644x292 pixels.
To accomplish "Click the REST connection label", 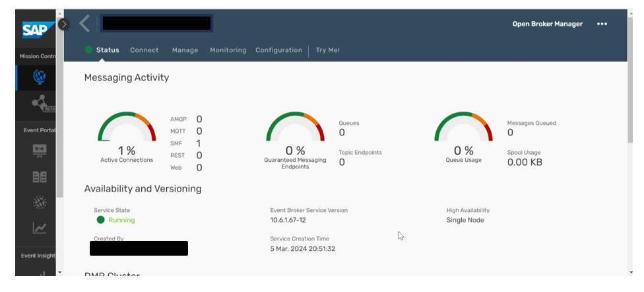I will 177,155.
